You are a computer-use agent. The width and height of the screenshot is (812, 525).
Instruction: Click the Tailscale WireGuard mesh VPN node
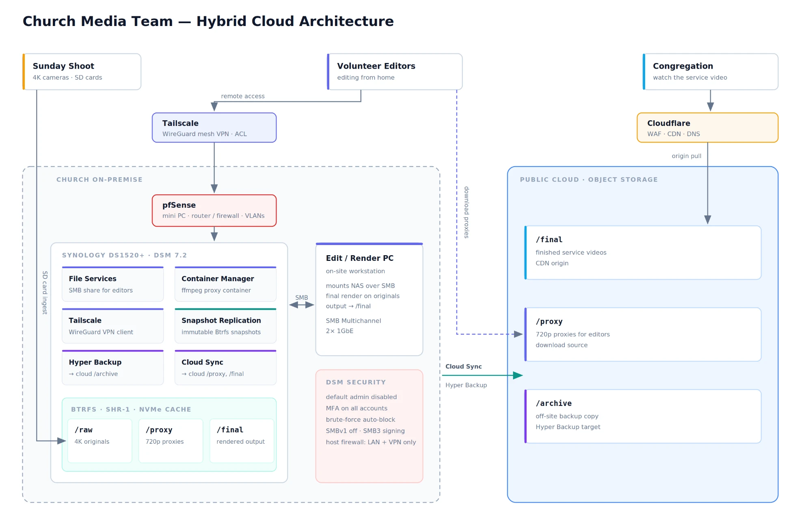coord(214,128)
